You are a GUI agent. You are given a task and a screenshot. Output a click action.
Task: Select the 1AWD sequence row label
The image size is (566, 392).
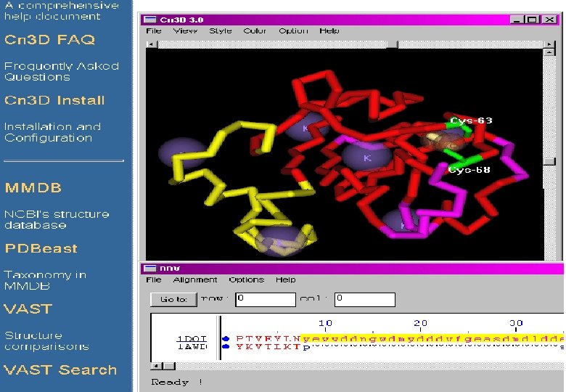(192, 346)
